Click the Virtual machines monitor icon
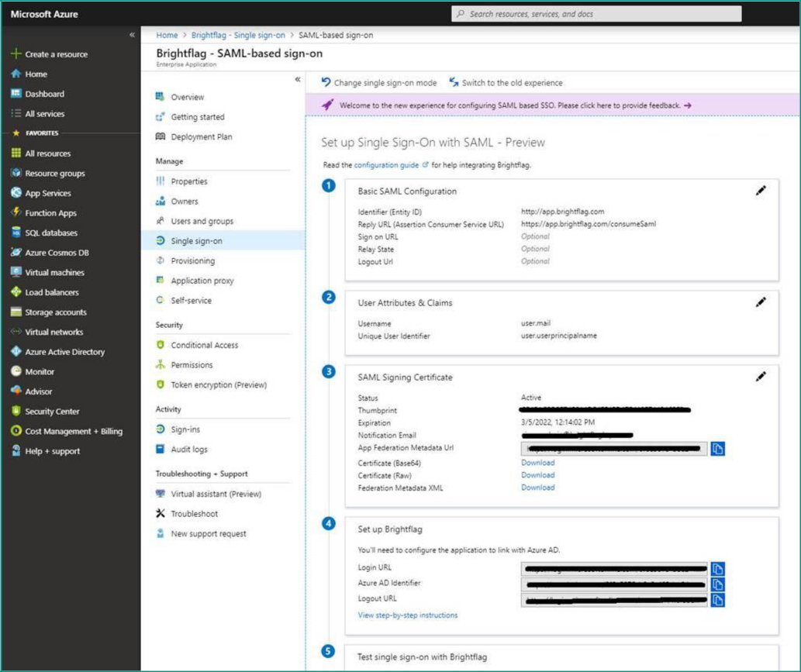This screenshot has width=801, height=672. point(16,272)
